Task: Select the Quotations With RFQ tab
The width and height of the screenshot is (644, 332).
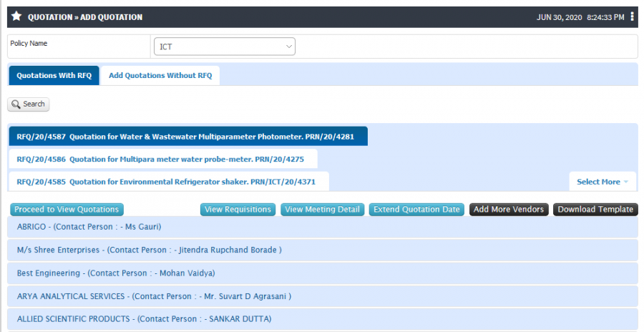Action: tap(54, 76)
